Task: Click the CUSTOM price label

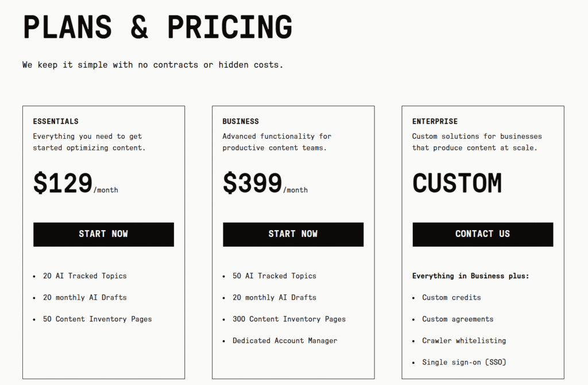Action: pyautogui.click(x=457, y=184)
